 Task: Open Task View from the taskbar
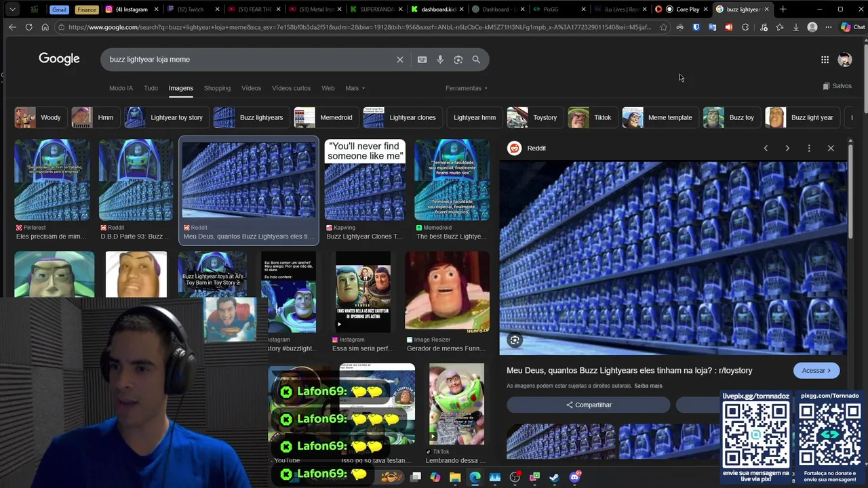[x=416, y=477]
